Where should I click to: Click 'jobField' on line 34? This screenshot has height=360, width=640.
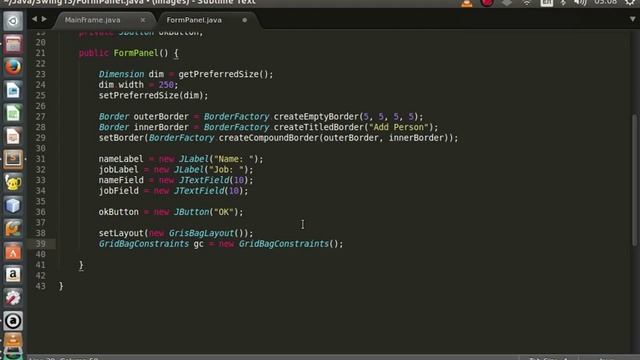tap(118, 191)
